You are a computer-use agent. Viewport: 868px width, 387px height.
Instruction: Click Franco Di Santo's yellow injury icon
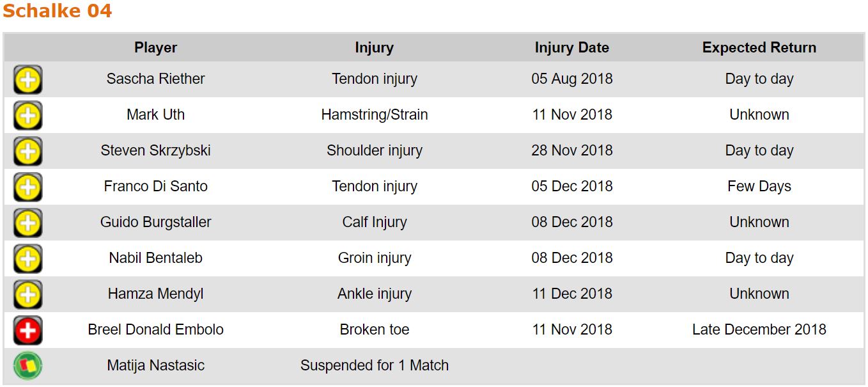(27, 187)
